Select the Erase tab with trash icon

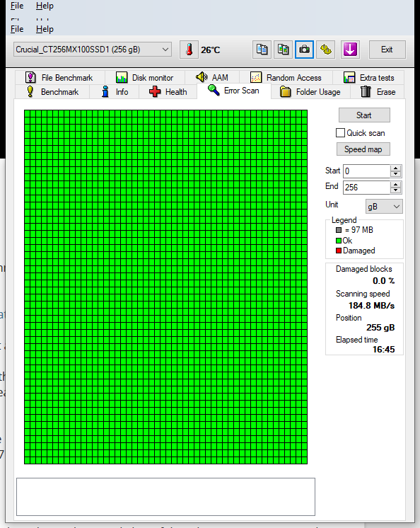(378, 92)
